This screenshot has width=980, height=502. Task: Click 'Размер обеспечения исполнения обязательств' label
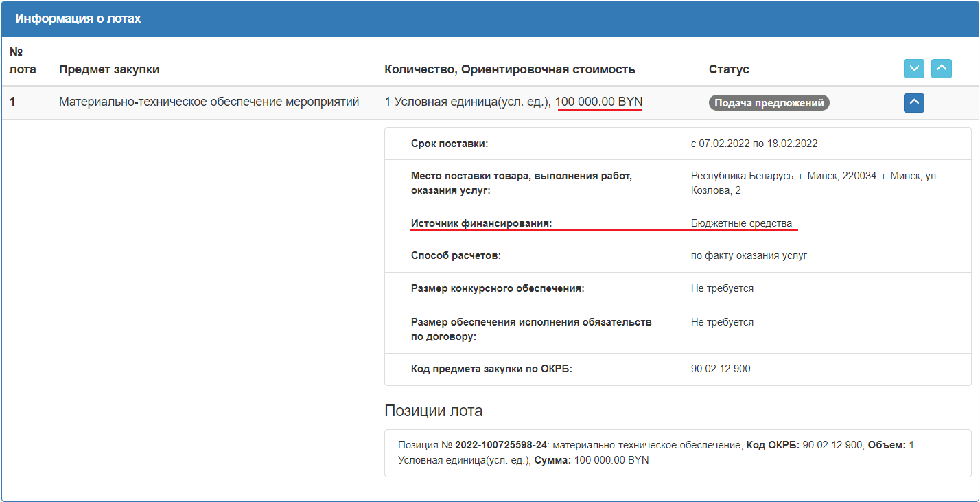tap(531, 329)
